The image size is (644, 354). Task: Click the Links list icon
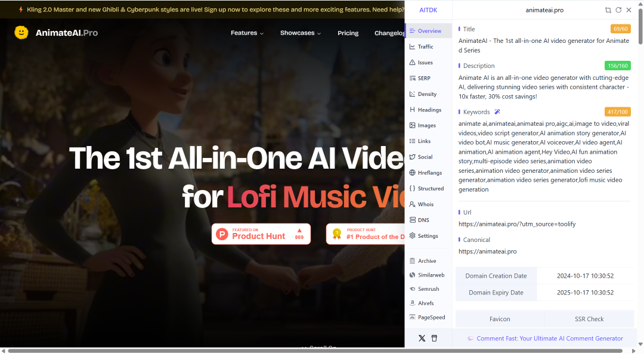coord(413,141)
